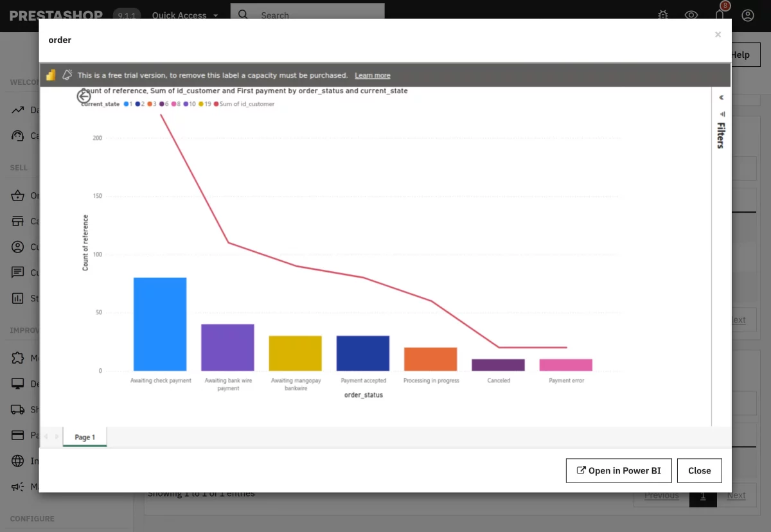Select the dark purple Canceled bar

click(x=498, y=365)
